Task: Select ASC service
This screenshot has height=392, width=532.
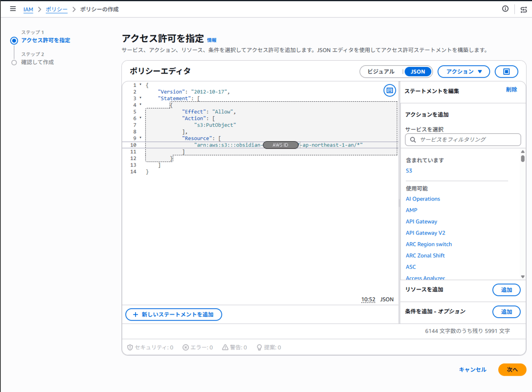Action: 411,267
